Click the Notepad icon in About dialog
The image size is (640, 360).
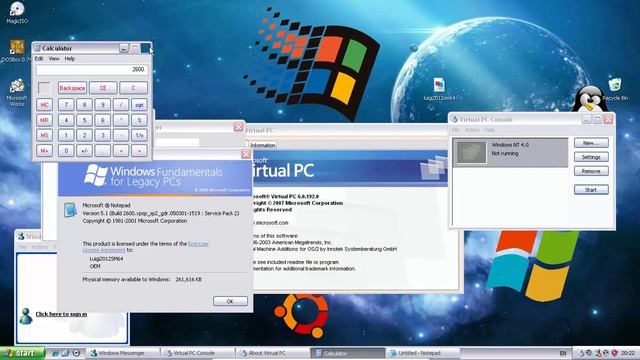coord(70,209)
